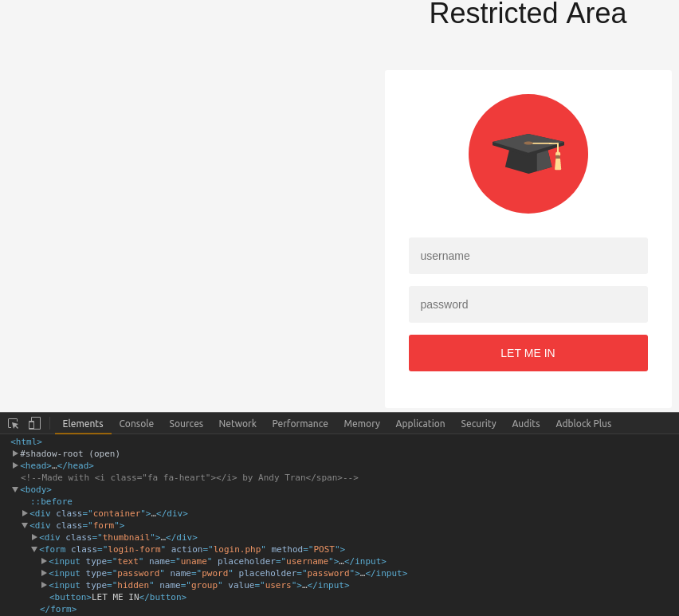Expand the hidden group input node

click(44, 585)
